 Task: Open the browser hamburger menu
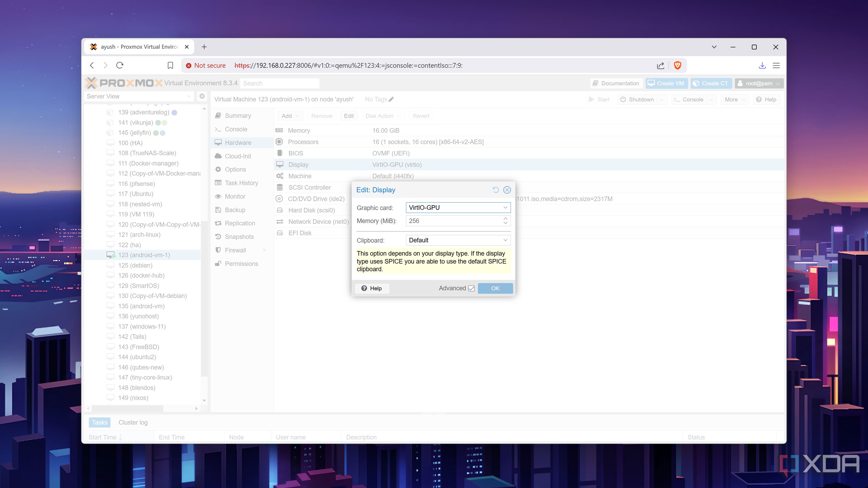click(776, 65)
